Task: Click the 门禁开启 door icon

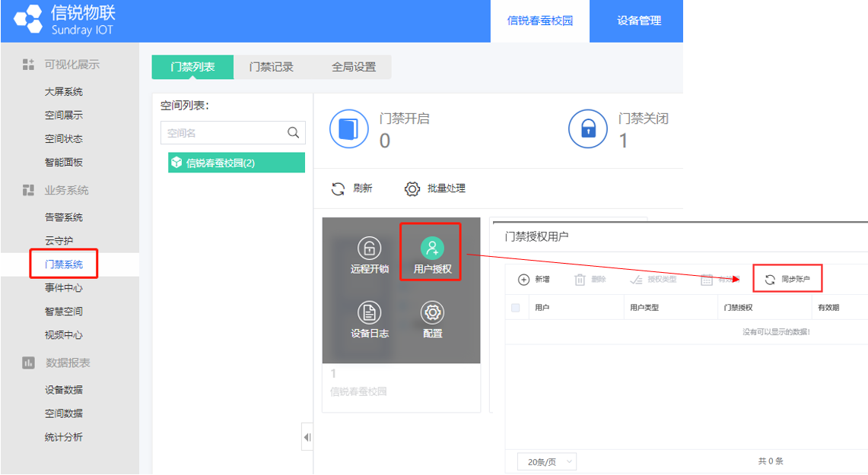Action: click(x=348, y=129)
